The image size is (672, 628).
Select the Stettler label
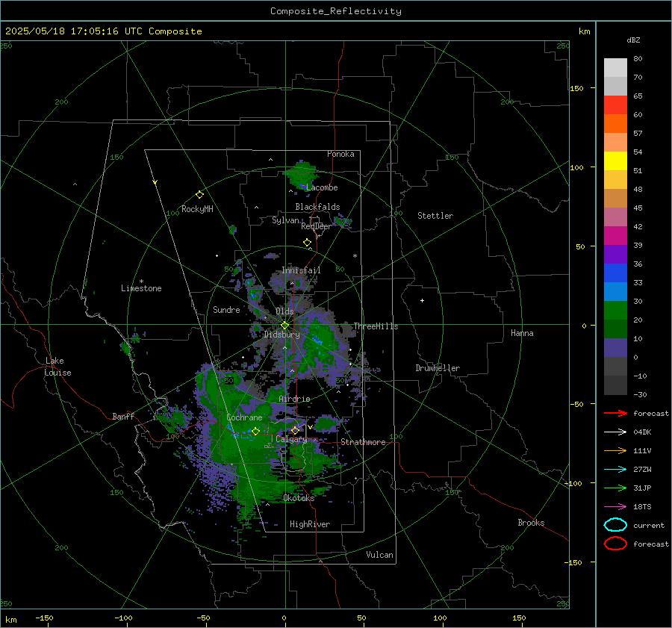(435, 216)
